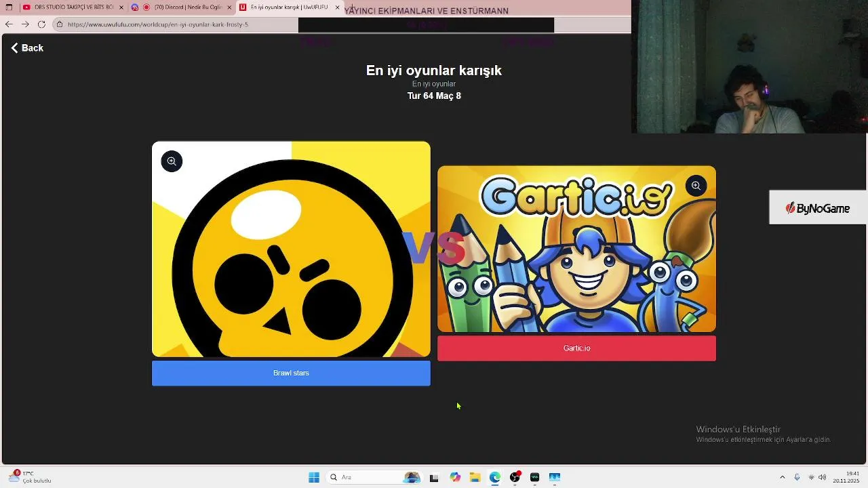Focus the uwufufu.com address bar
This screenshot has width=868, height=488.
tap(176, 24)
